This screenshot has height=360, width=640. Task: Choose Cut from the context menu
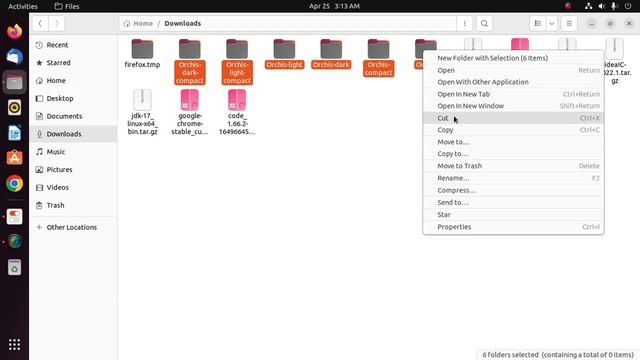tap(513, 118)
